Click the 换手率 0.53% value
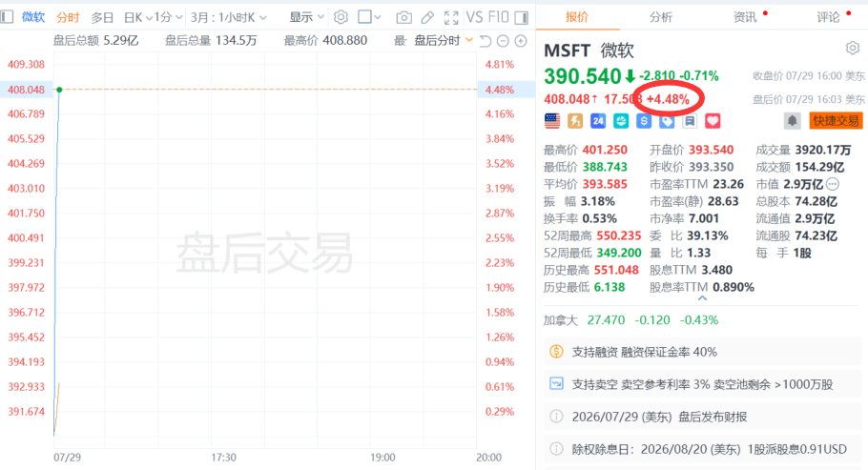The width and height of the screenshot is (868, 470). click(x=600, y=218)
